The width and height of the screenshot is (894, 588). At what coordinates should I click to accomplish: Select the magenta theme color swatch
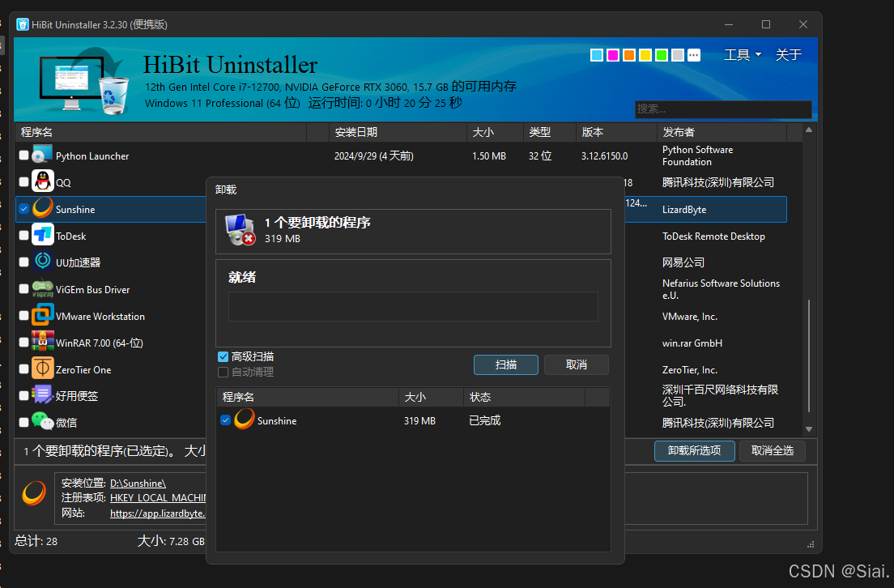click(x=613, y=55)
